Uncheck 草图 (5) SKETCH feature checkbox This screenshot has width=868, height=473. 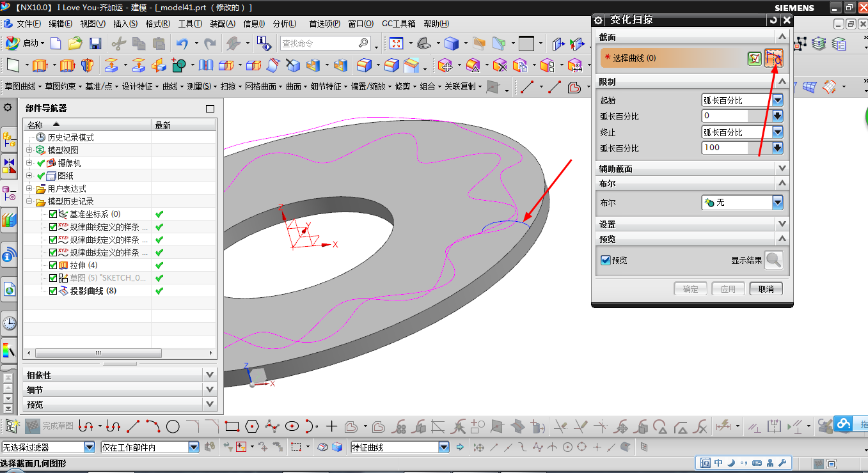(x=53, y=278)
